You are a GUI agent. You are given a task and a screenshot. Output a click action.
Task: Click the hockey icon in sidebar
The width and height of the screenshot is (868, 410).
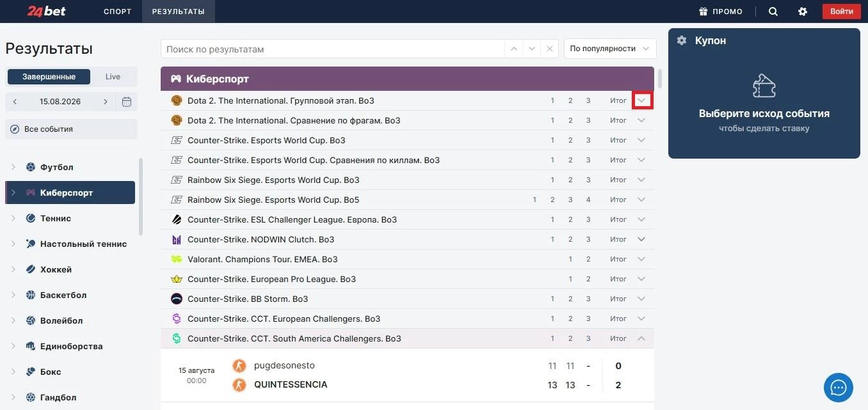click(x=31, y=269)
